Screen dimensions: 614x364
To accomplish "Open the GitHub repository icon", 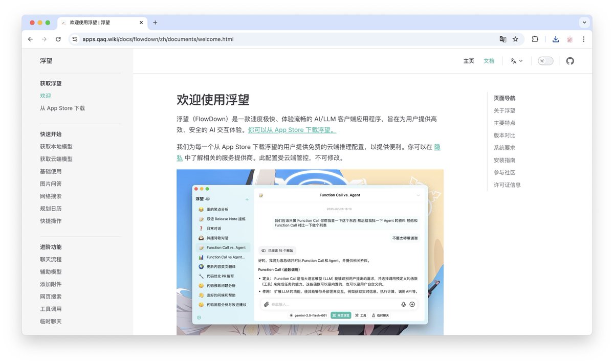I will point(570,61).
